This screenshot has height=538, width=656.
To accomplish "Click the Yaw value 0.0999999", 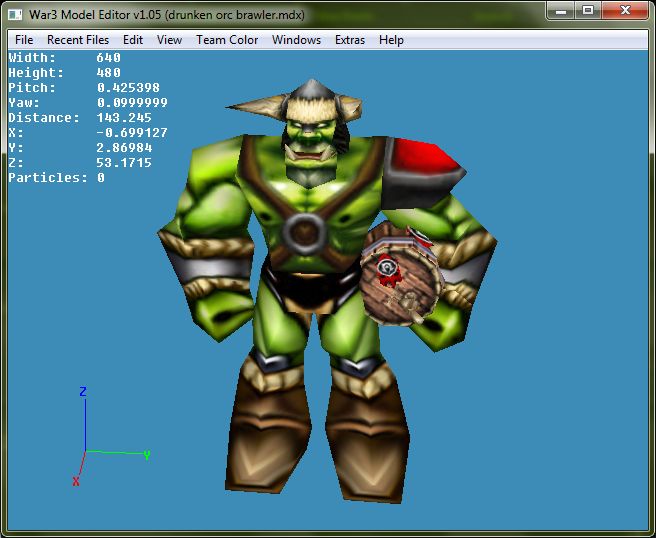I will 132,103.
